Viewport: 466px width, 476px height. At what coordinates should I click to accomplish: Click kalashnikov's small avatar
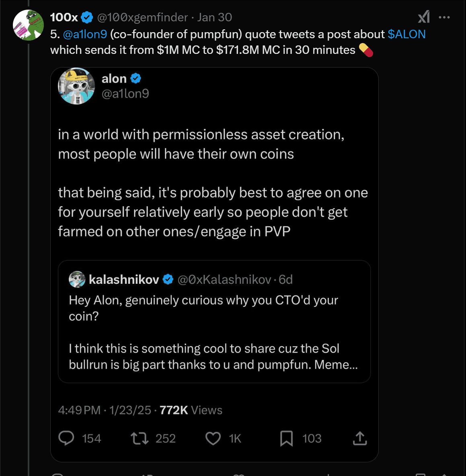click(77, 279)
